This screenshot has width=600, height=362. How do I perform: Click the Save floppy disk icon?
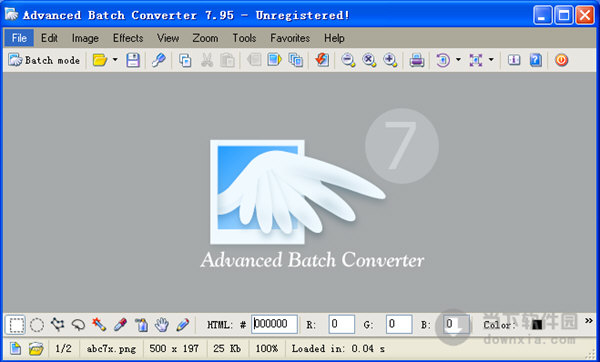(x=133, y=60)
